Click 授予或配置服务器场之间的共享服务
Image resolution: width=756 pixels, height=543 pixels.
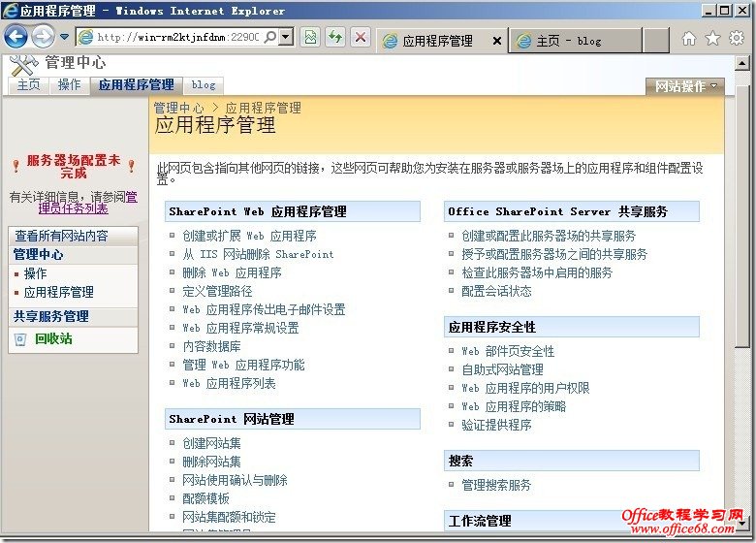[554, 254]
